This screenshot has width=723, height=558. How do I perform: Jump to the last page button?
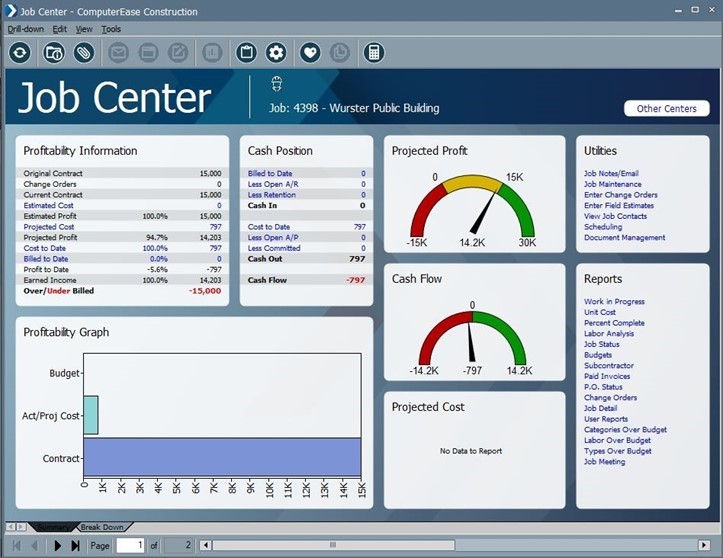75,545
